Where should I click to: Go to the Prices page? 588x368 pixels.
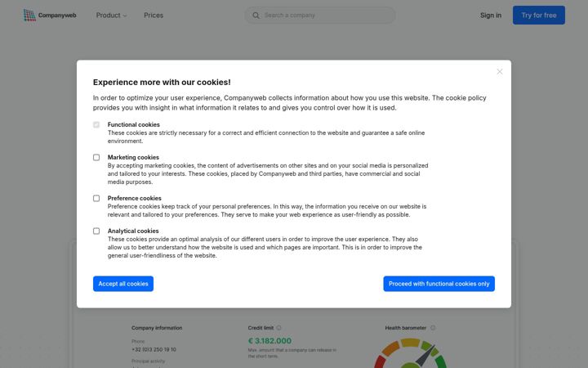pyautogui.click(x=154, y=16)
